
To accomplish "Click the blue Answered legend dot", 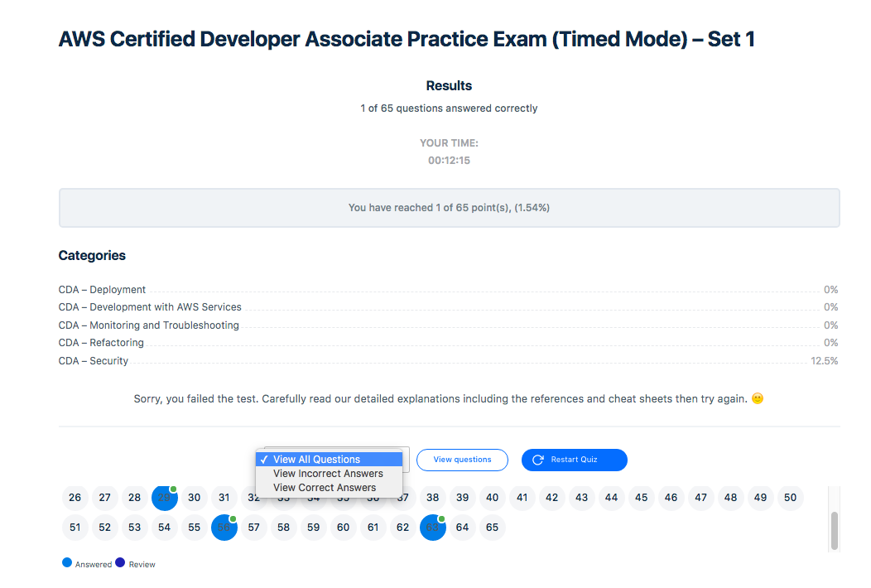I will tap(67, 563).
